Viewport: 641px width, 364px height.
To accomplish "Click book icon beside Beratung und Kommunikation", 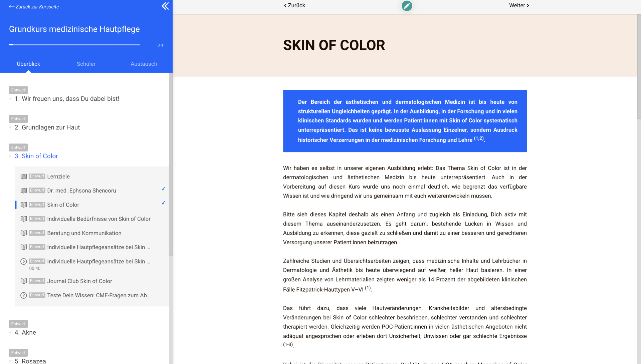I will click(24, 233).
